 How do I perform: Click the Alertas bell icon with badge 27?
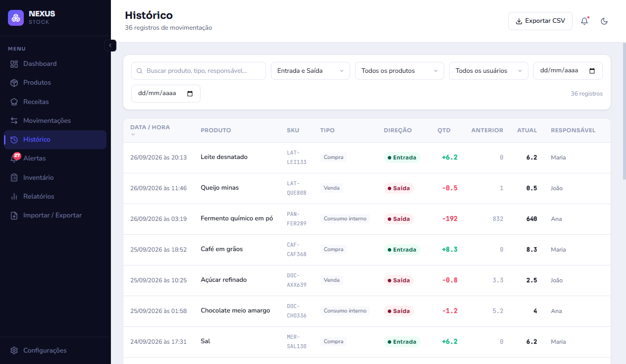point(14,158)
